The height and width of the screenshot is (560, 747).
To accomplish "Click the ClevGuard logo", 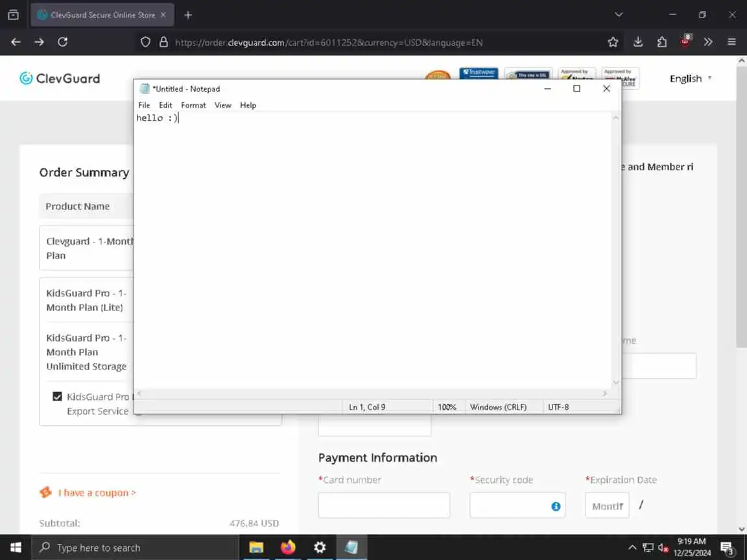I will coord(60,78).
